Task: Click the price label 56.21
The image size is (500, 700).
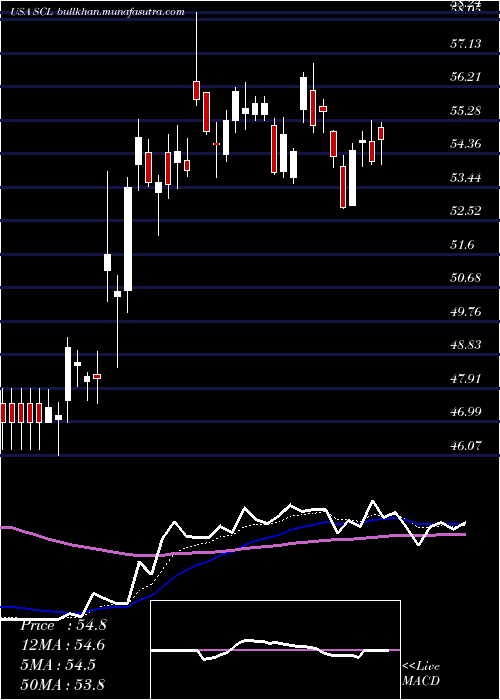Action: click(x=467, y=77)
